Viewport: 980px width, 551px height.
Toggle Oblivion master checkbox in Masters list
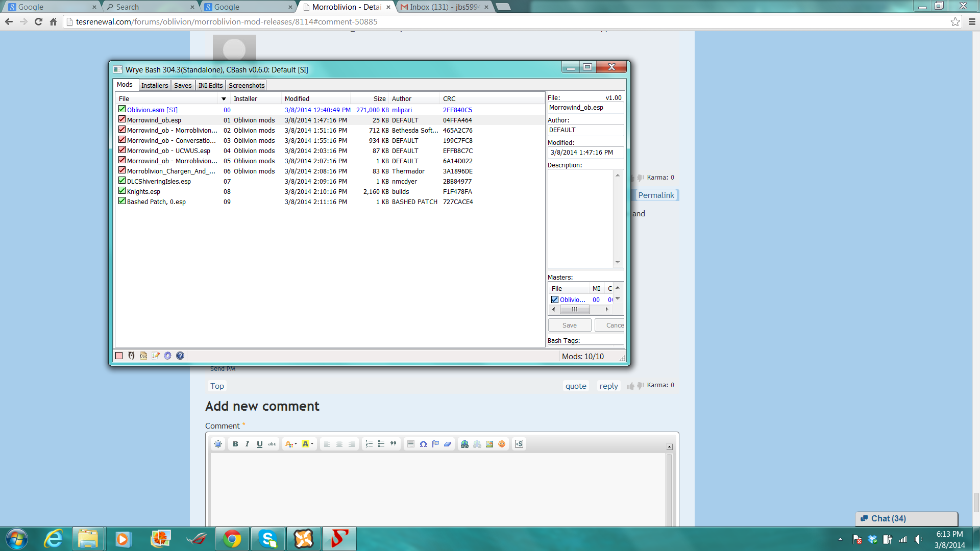(555, 299)
